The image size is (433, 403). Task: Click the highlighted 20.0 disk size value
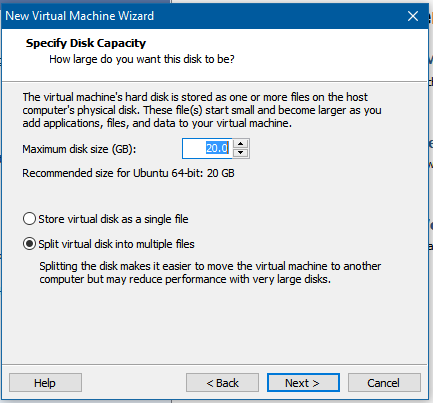(217, 148)
